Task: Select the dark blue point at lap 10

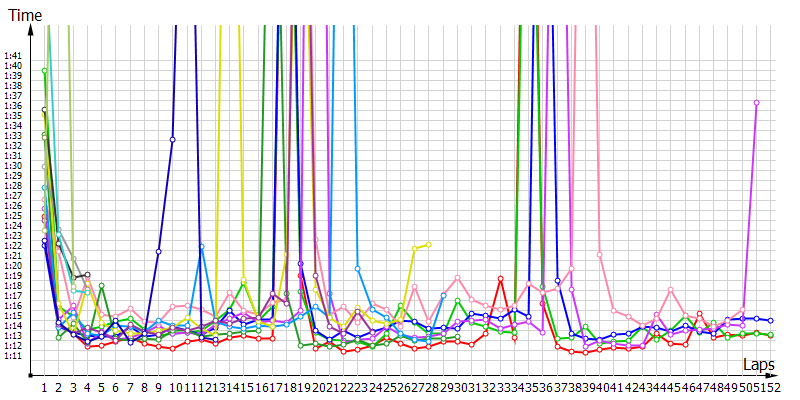Action: (x=173, y=139)
